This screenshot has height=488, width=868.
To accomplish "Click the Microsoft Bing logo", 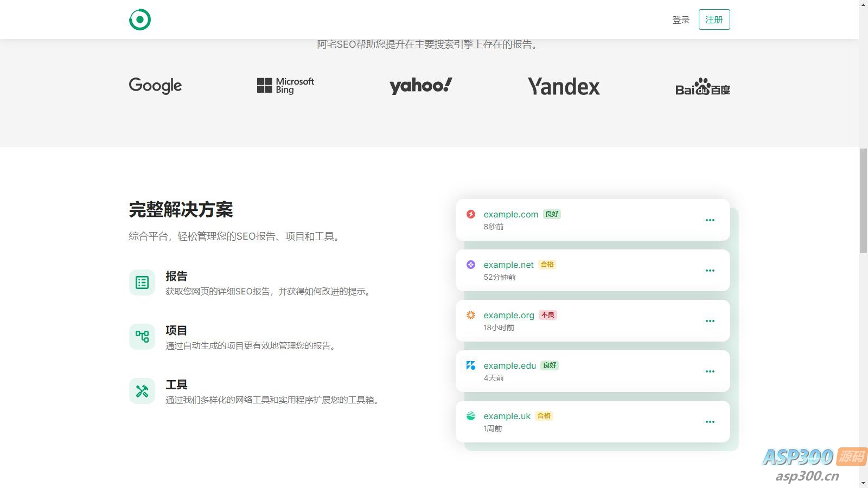I will (x=285, y=86).
